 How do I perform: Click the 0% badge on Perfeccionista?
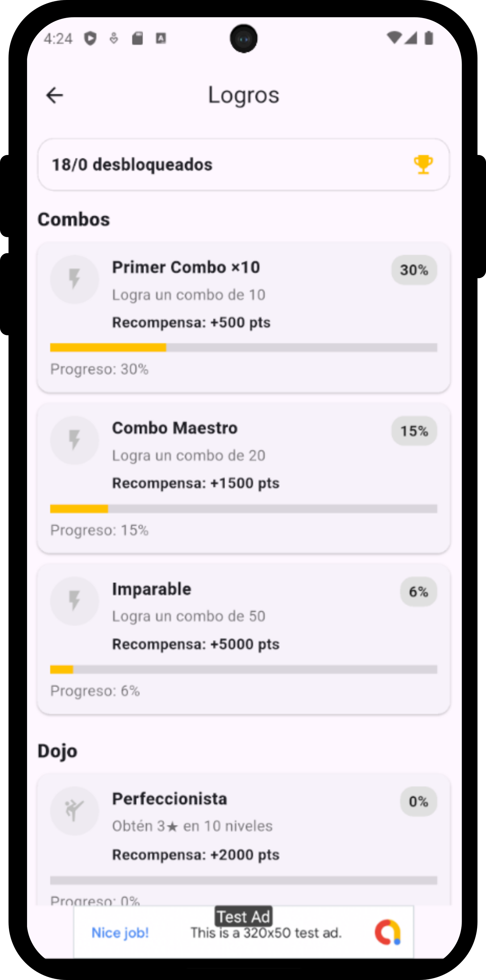[418, 802]
